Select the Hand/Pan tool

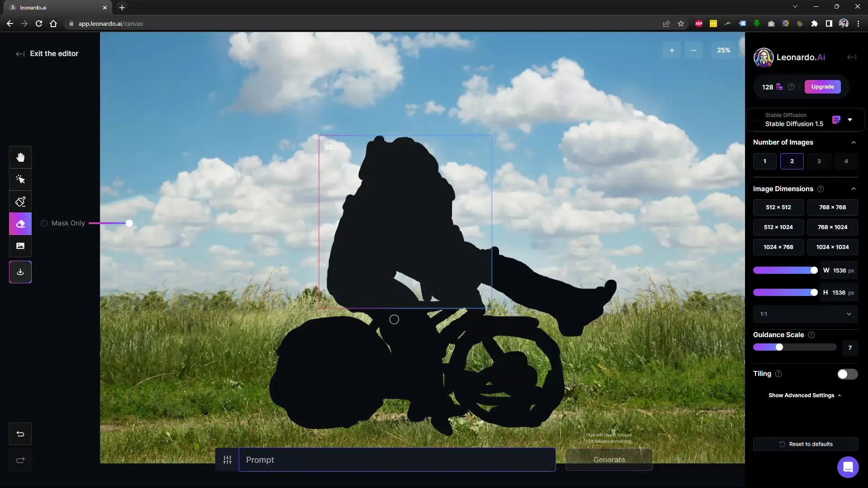tap(20, 157)
